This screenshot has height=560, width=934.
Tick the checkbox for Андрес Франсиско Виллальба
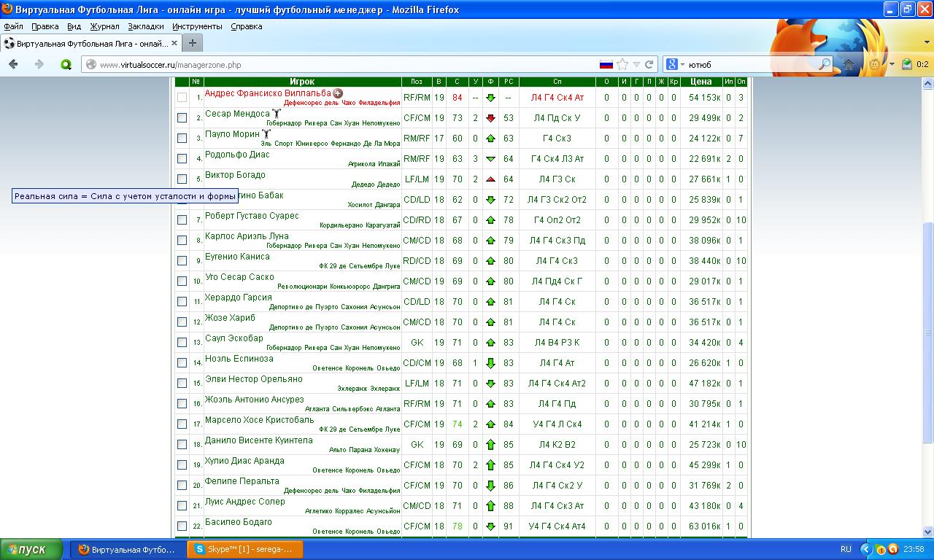pyautogui.click(x=182, y=98)
